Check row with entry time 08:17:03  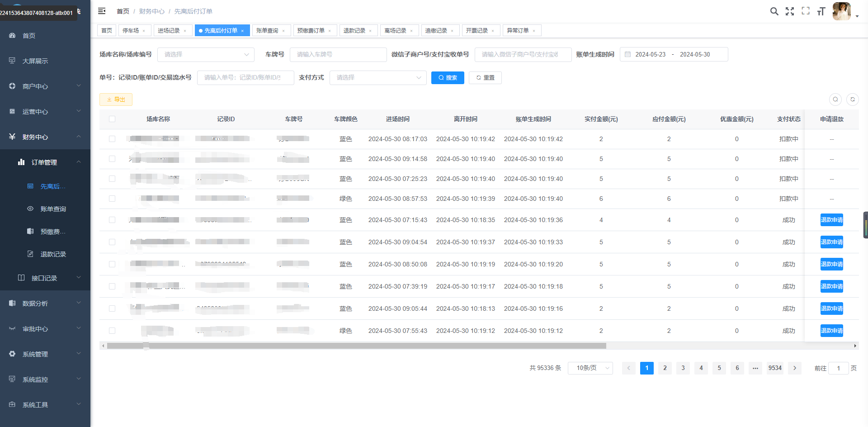(x=112, y=139)
